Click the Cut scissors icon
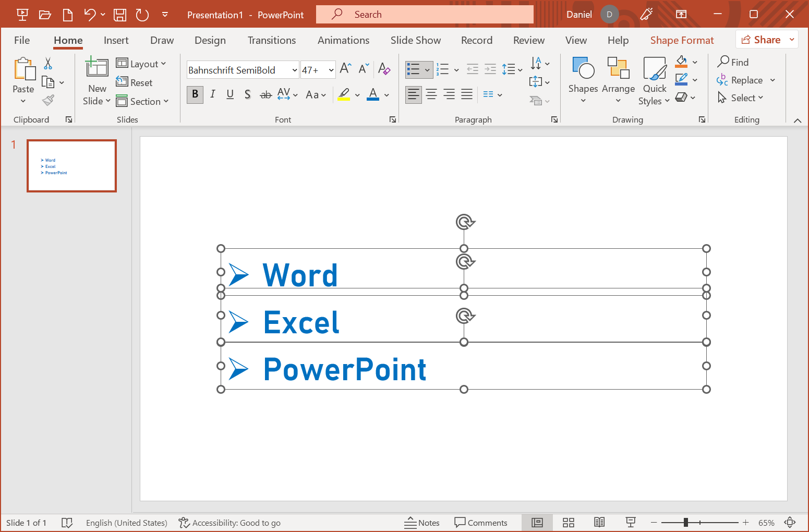 [x=48, y=64]
